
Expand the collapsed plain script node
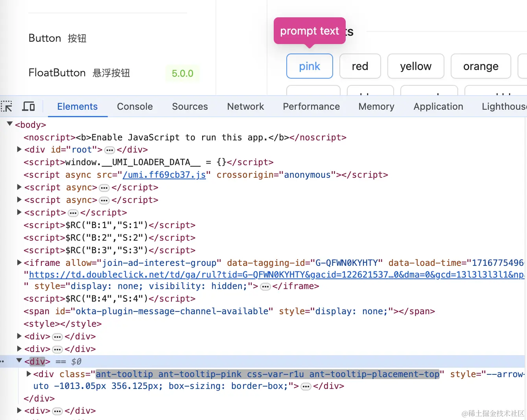(x=19, y=212)
